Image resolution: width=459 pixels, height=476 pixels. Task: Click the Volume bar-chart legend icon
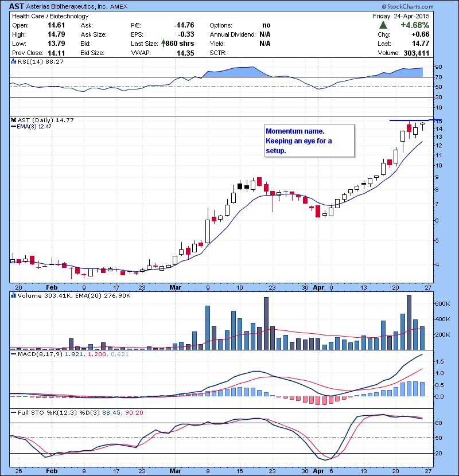[x=13, y=296]
